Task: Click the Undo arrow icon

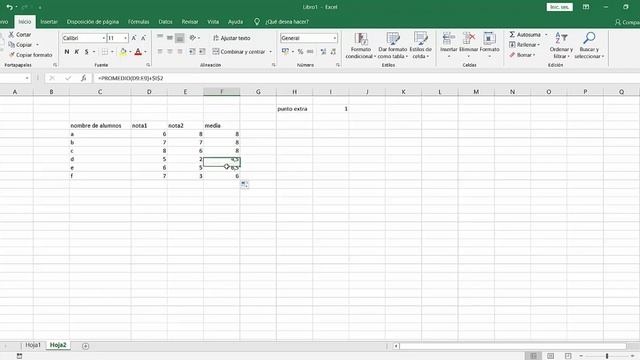Action: tap(9, 7)
